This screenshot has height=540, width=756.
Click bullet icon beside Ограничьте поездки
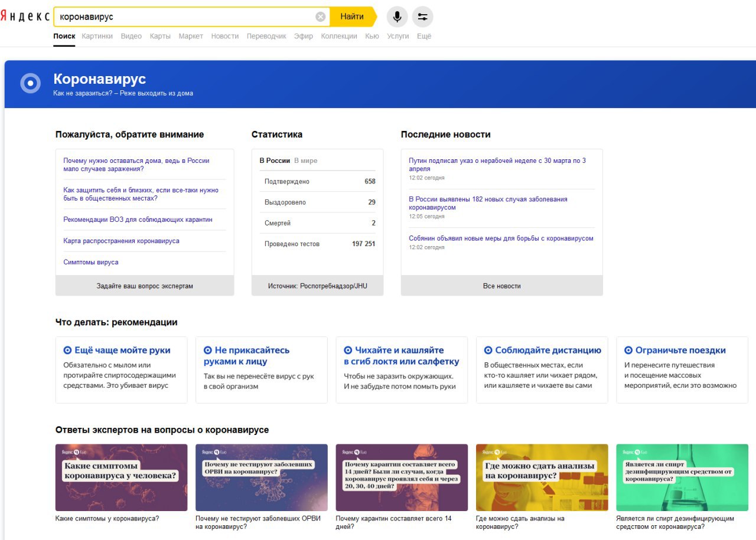(628, 350)
